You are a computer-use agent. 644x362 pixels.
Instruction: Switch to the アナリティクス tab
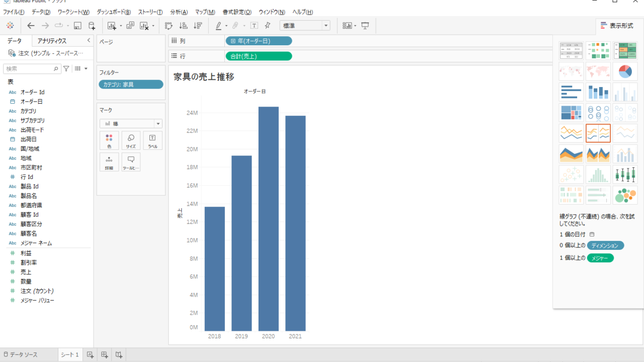click(52, 41)
